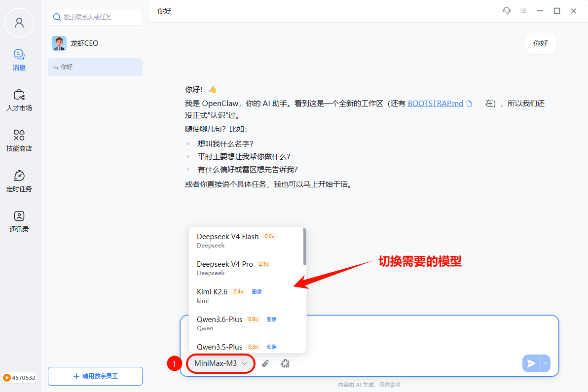Click the 2.1x badge on Deepseek V4 Pro
The width and height of the screenshot is (588, 392).
[263, 264]
